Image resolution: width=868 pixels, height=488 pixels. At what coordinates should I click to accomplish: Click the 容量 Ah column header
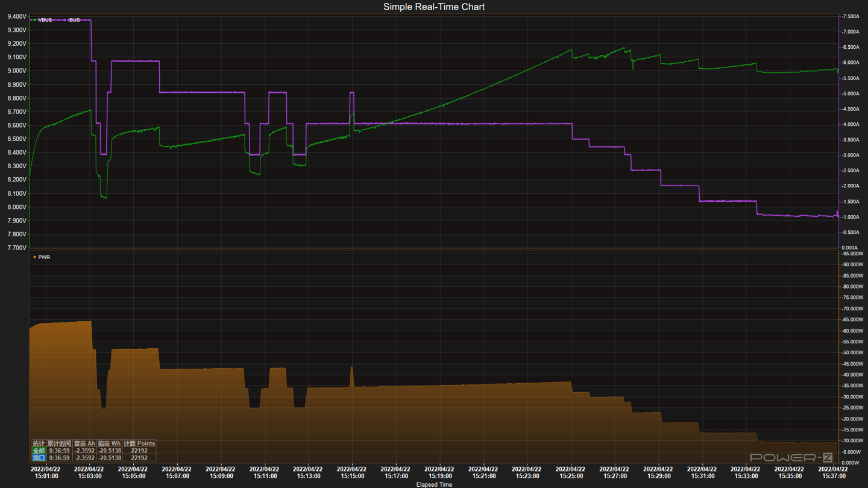click(84, 443)
